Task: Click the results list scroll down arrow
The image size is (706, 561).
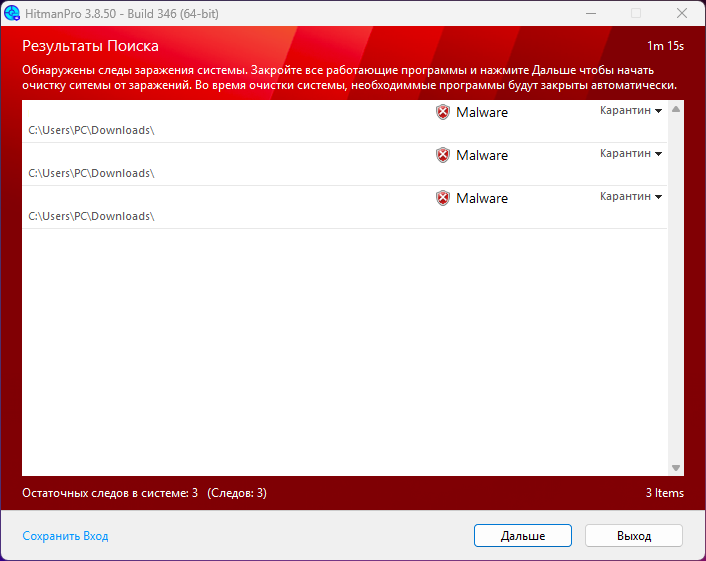Action: [676, 468]
